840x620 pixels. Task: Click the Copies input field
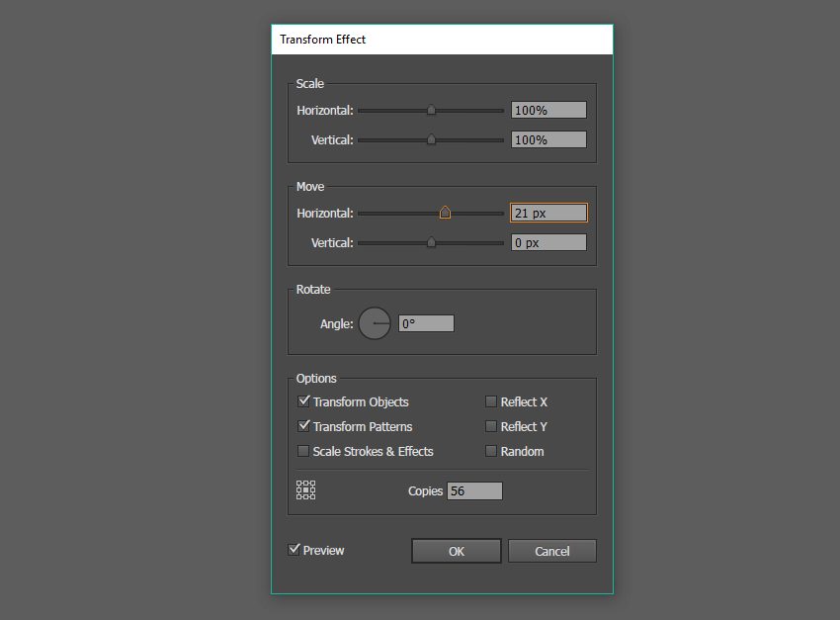474,490
